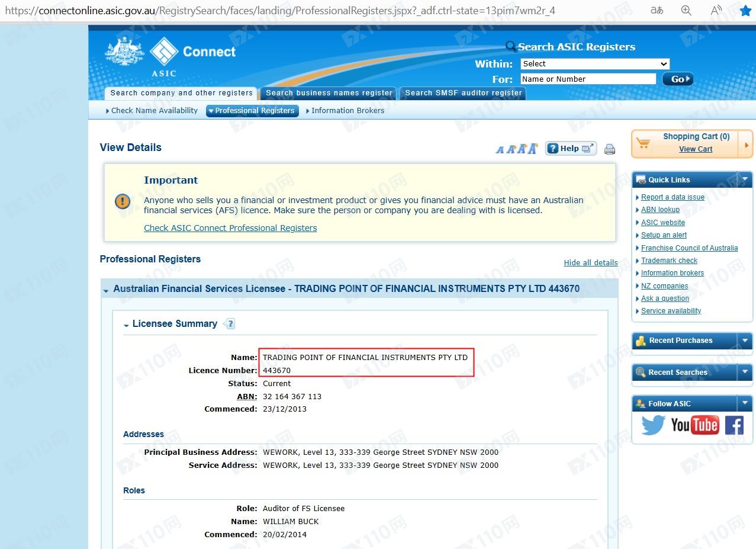Expand the Follow ASIC panel arrow

pos(745,404)
